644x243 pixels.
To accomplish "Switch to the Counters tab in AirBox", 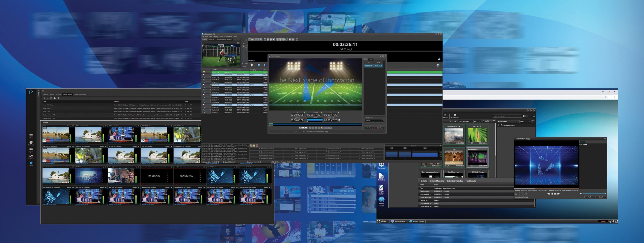I will (211, 39).
